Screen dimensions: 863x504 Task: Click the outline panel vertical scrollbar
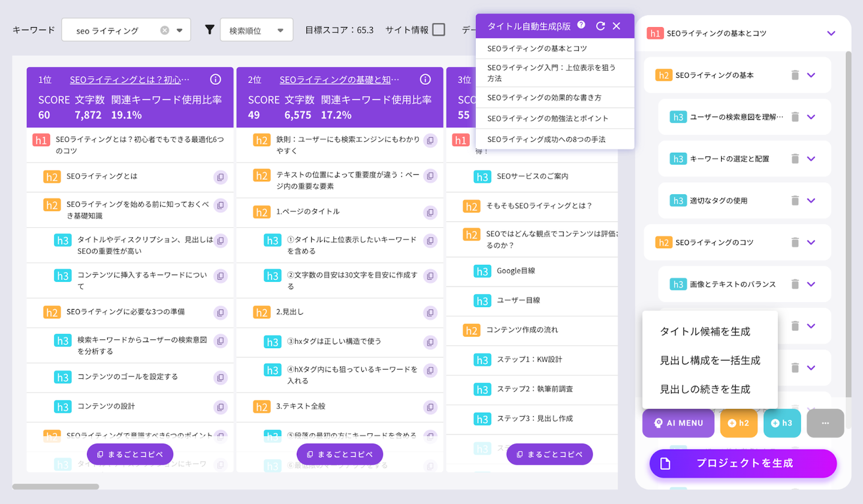click(848, 225)
